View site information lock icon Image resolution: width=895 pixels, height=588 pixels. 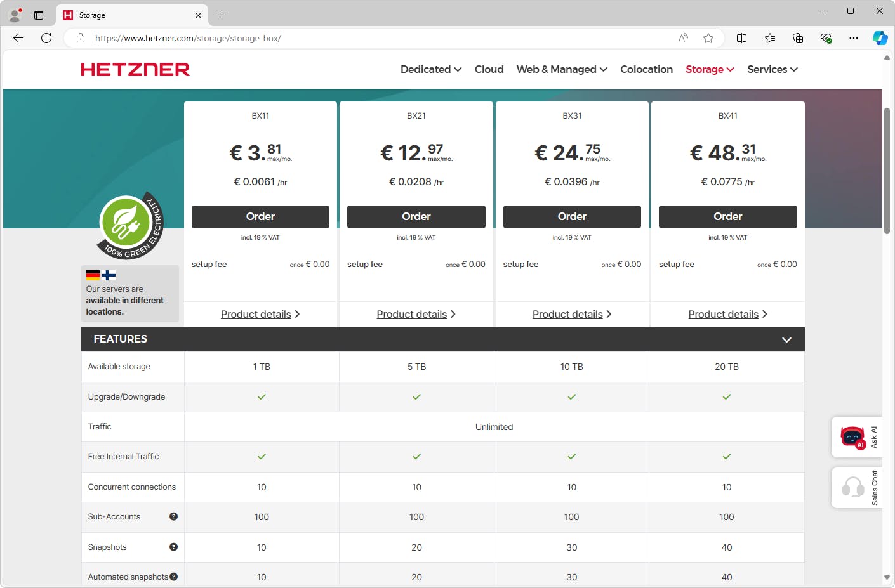[81, 38]
